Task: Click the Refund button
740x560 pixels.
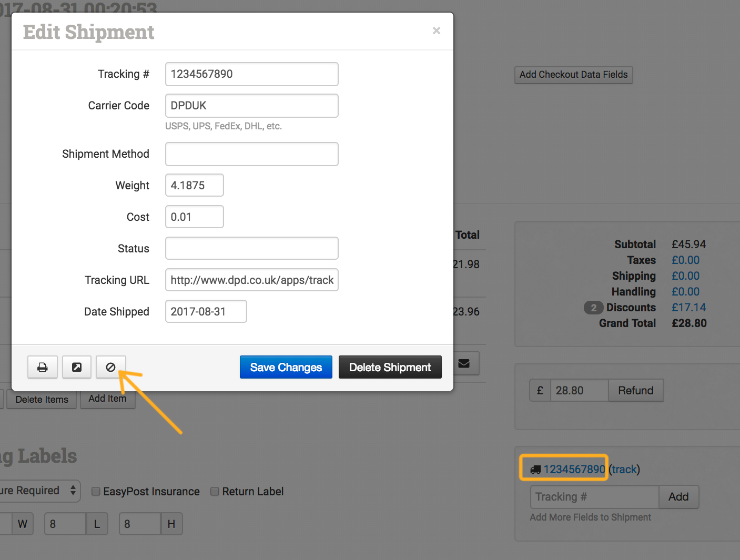Action: pos(636,390)
